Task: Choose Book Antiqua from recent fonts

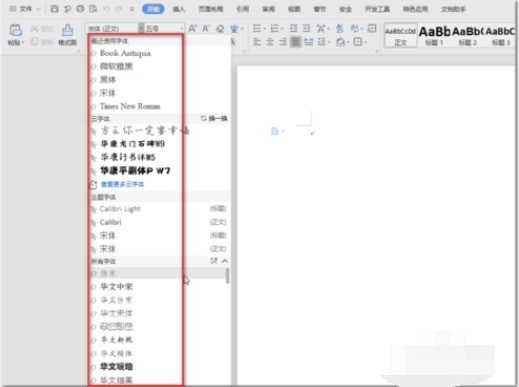Action: 125,53
